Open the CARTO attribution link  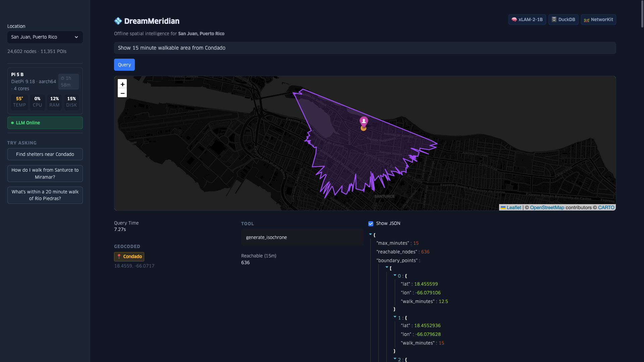tap(606, 207)
